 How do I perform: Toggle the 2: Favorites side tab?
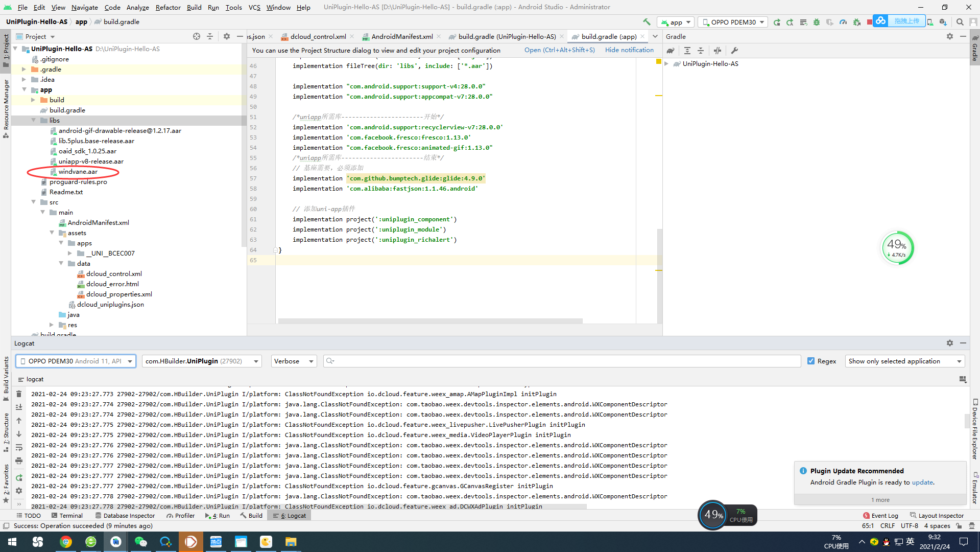[x=6, y=484]
